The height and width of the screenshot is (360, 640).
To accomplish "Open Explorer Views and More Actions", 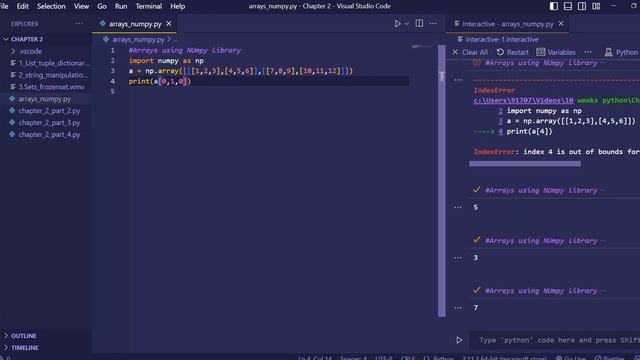I will click(x=79, y=24).
